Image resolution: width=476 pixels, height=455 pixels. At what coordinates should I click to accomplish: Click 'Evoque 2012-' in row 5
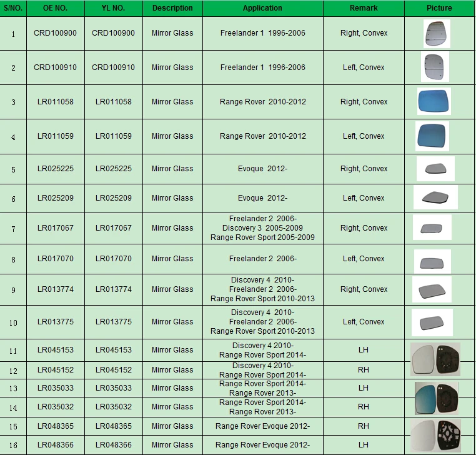click(x=262, y=169)
